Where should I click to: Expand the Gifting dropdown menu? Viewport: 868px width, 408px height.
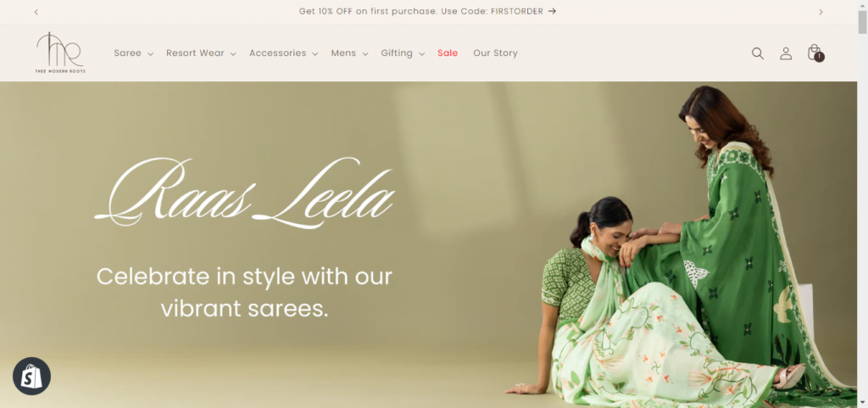403,53
